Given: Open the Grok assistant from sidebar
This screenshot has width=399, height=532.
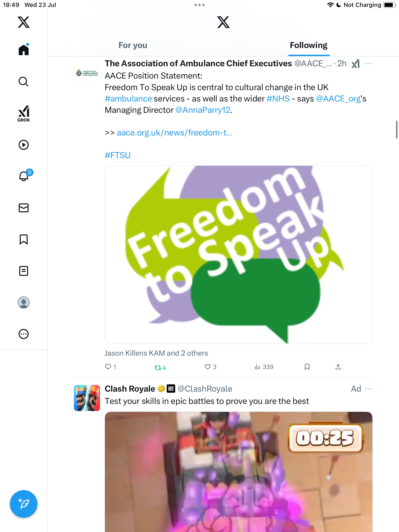Looking at the screenshot, I should tap(24, 114).
